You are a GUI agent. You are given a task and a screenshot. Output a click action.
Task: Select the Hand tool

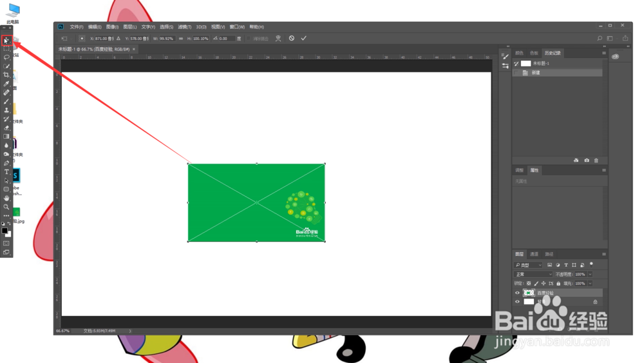click(x=6, y=198)
